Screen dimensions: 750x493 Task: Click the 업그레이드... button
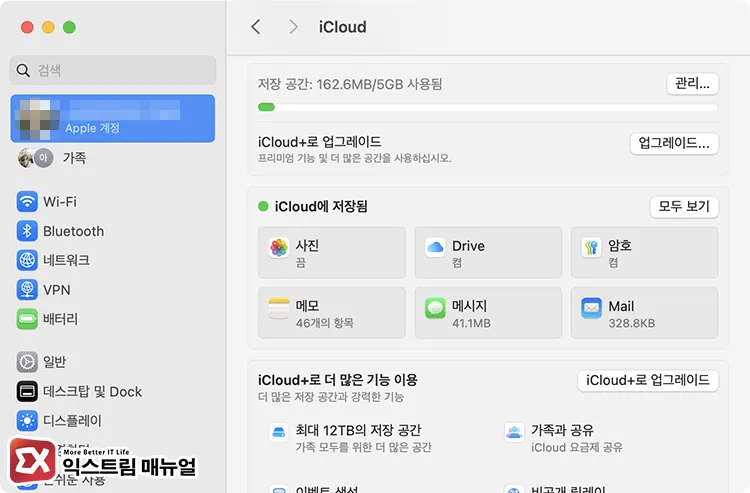[x=674, y=143]
